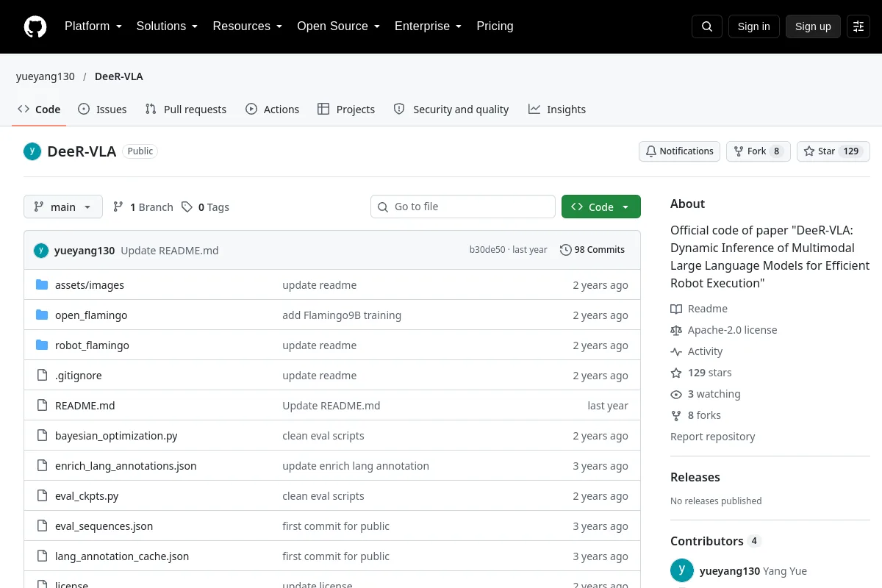Click yueyang130 avatar in the commit row
This screenshot has width=882, height=588.
tap(41, 250)
